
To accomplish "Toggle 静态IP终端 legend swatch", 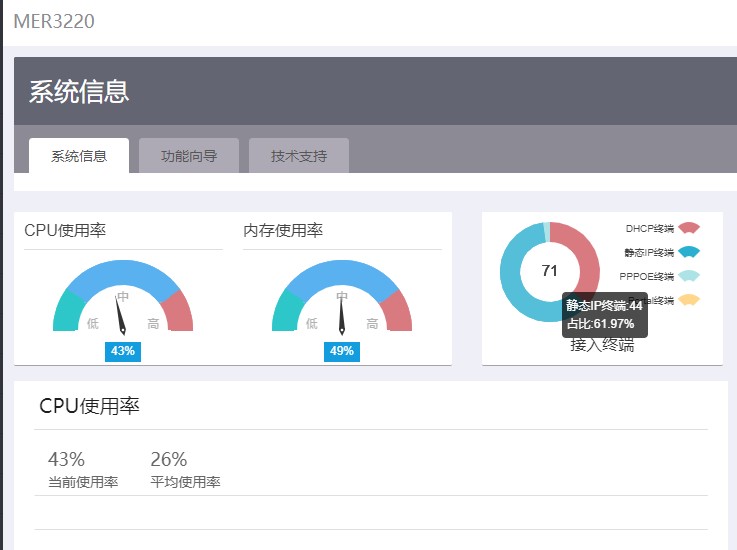I will 689,252.
